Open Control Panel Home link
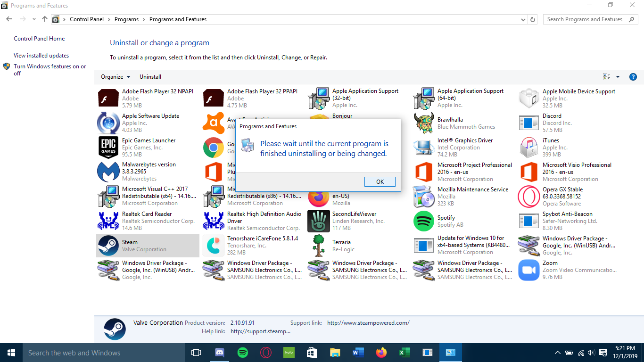This screenshot has height=362, width=644. [39, 39]
